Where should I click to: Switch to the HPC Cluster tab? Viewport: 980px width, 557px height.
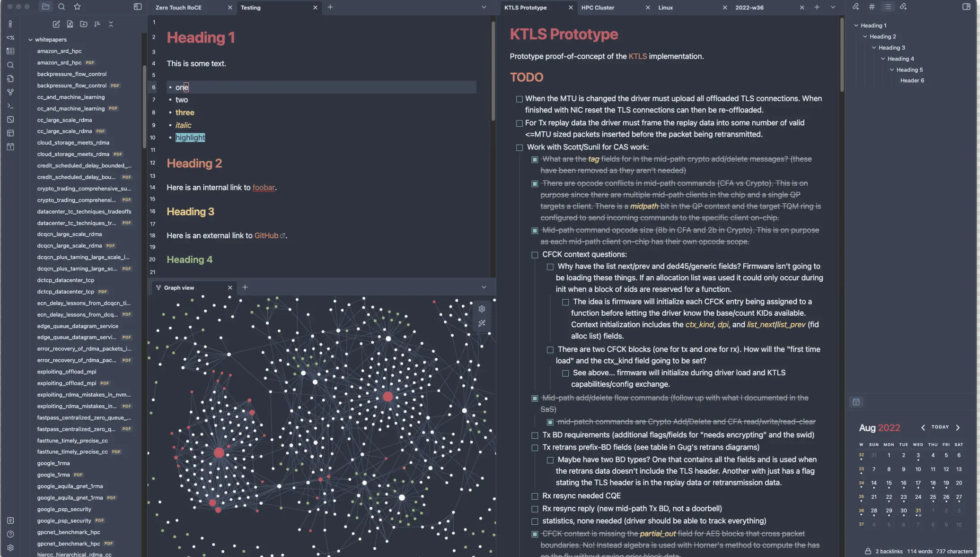(x=597, y=8)
